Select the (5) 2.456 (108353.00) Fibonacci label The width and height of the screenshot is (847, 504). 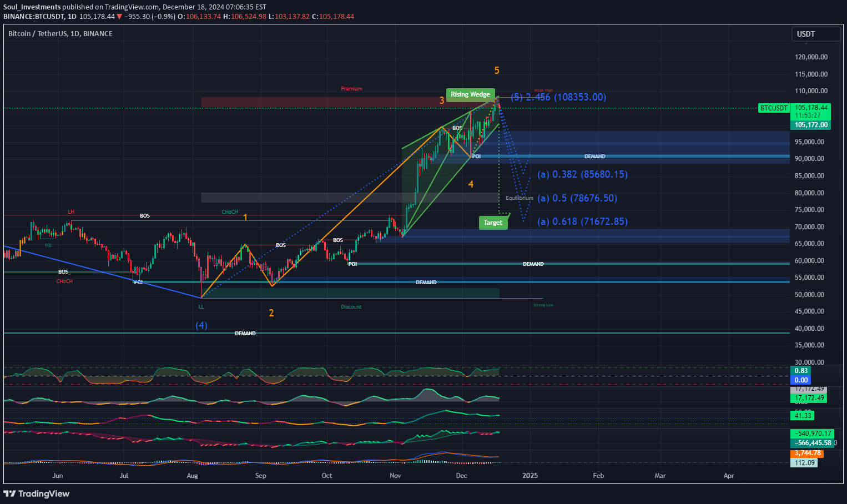pos(558,97)
